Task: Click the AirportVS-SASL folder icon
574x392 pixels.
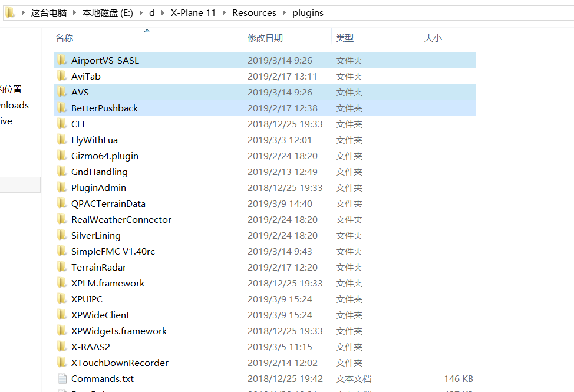Action: pos(62,60)
